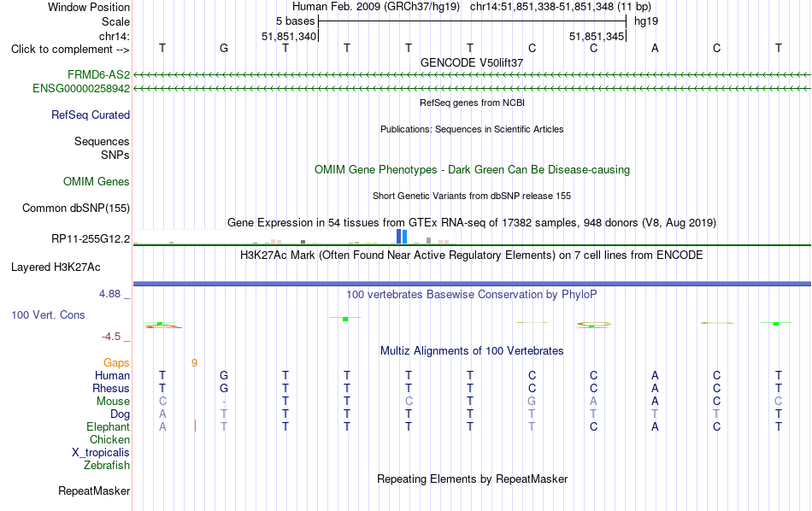812x511 pixels.
Task: Click the orange Gaps number 9
Action: 194,363
